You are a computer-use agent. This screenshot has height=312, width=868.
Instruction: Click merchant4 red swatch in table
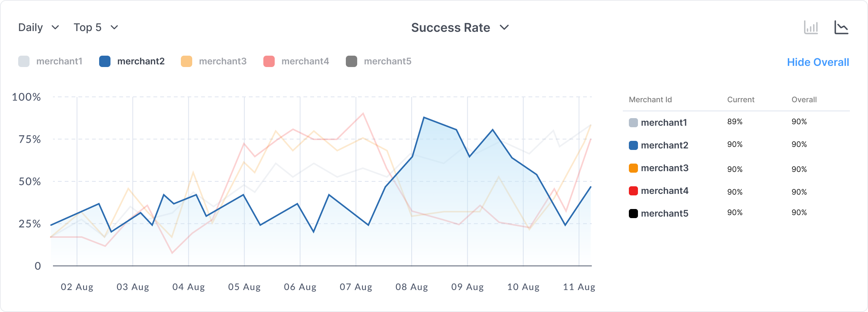pos(633,191)
